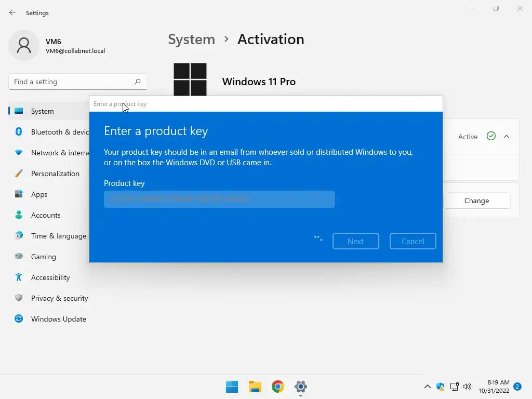Select System in the sidebar
This screenshot has width=532, height=399.
49,111
